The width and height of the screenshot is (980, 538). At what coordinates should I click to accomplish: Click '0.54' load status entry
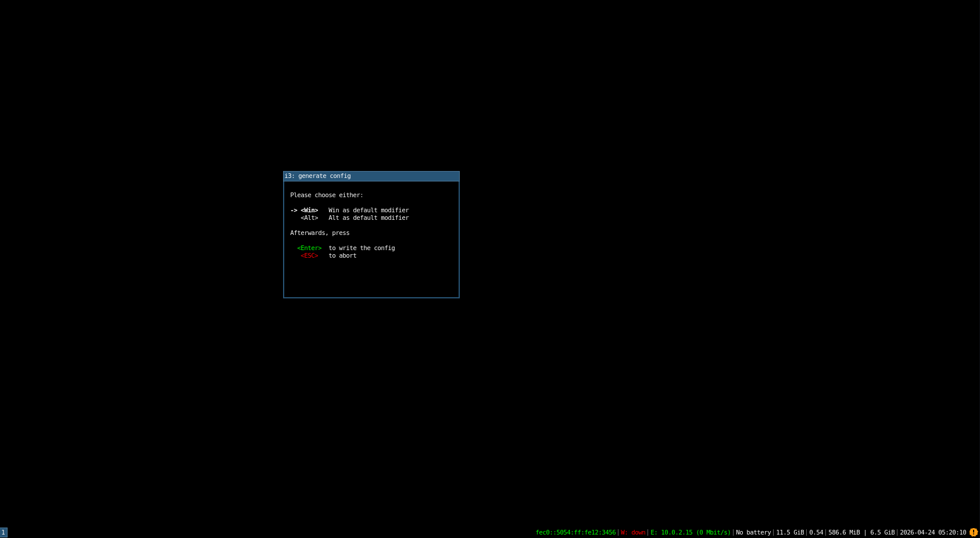[x=816, y=533]
